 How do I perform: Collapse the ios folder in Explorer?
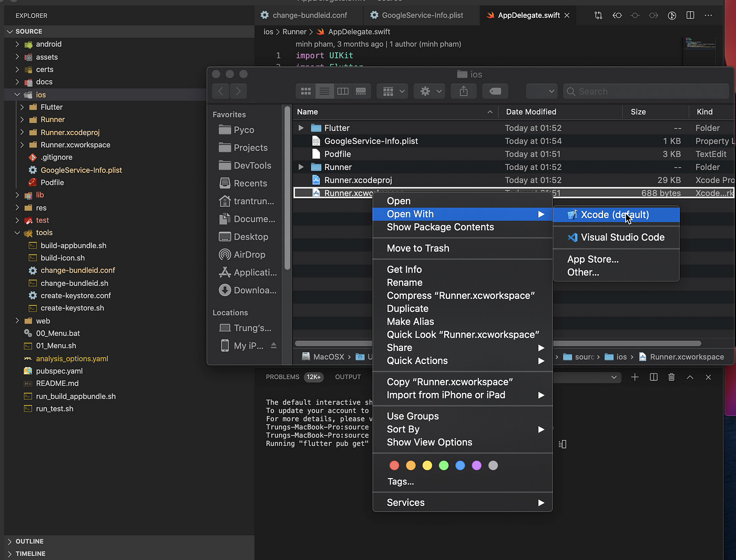pos(17,95)
